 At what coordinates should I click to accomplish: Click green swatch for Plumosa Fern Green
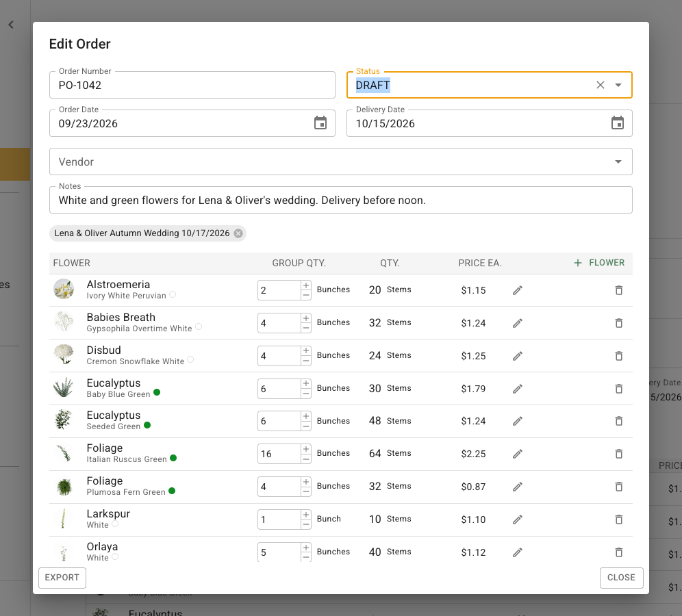pyautogui.click(x=172, y=490)
